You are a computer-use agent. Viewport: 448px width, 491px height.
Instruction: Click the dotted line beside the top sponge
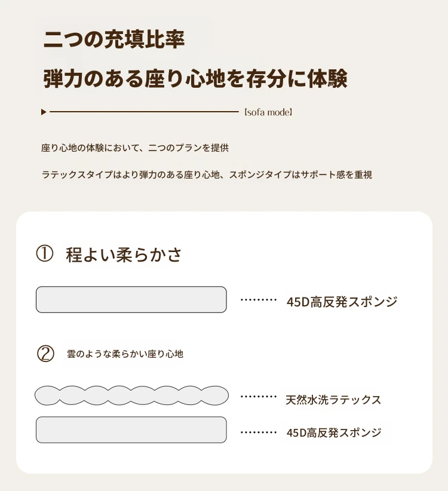point(258,300)
